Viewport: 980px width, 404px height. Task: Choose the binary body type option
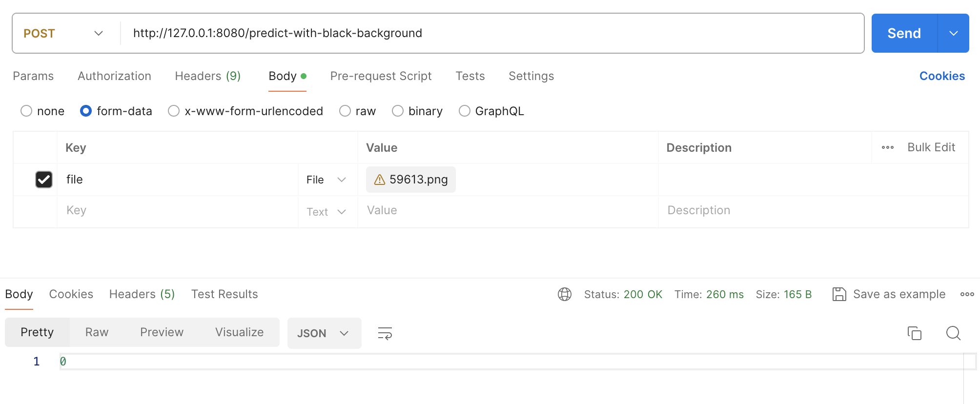click(x=398, y=111)
